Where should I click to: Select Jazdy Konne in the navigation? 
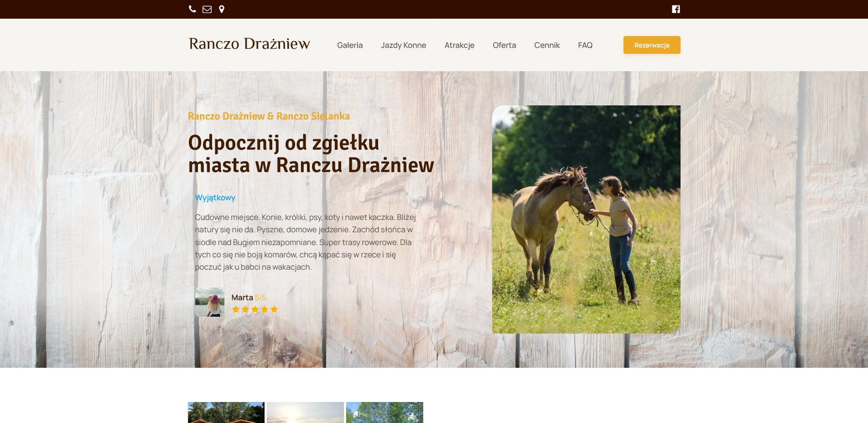(403, 45)
